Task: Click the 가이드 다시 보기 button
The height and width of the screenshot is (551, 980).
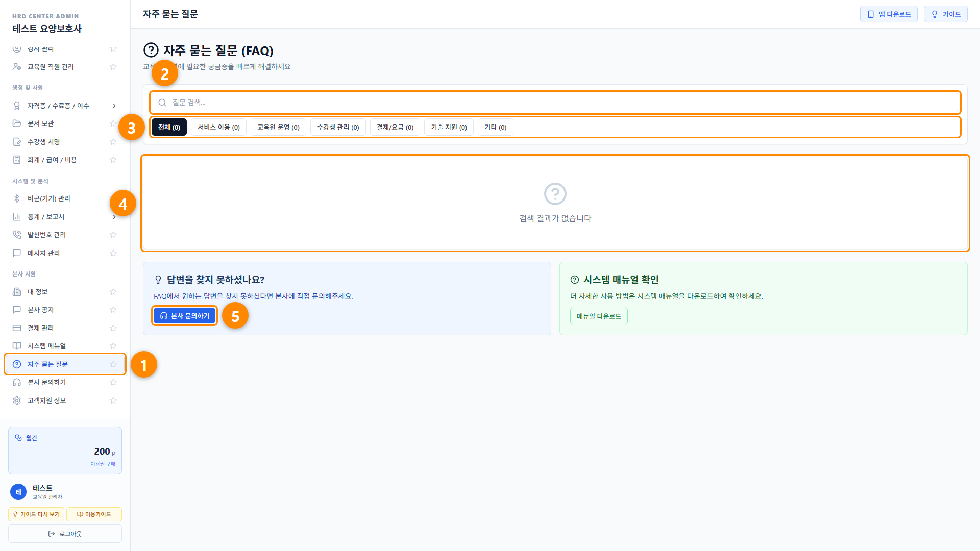Action: click(x=36, y=514)
